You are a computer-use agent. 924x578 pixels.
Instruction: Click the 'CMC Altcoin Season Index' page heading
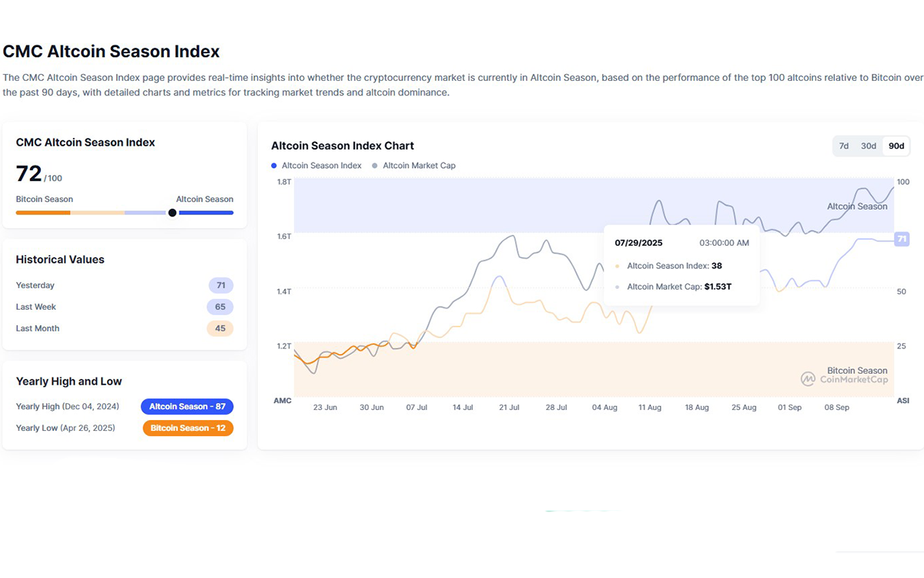pyautogui.click(x=111, y=52)
